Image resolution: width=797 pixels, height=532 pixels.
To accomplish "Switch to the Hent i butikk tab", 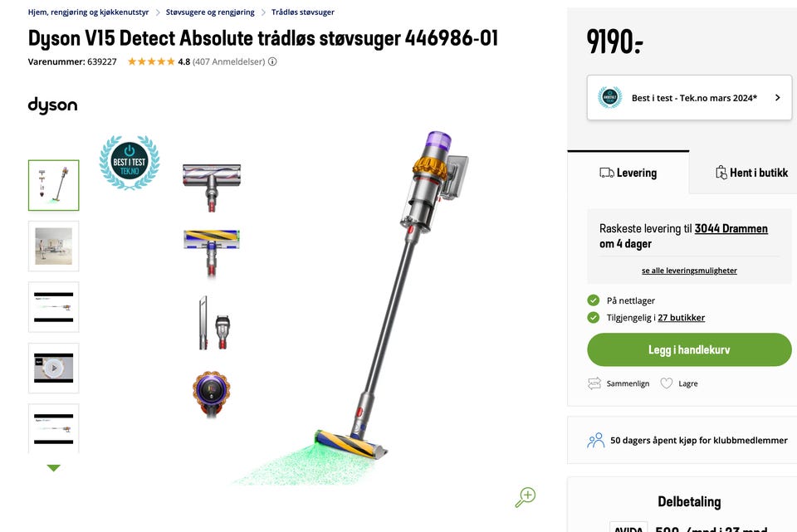I will coord(752,173).
